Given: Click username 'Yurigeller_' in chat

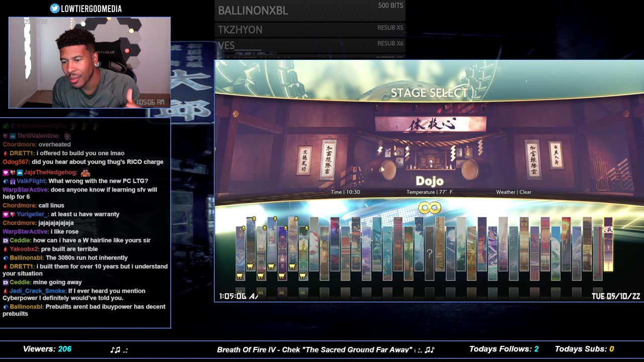Looking at the screenshot, I should click(x=33, y=214).
